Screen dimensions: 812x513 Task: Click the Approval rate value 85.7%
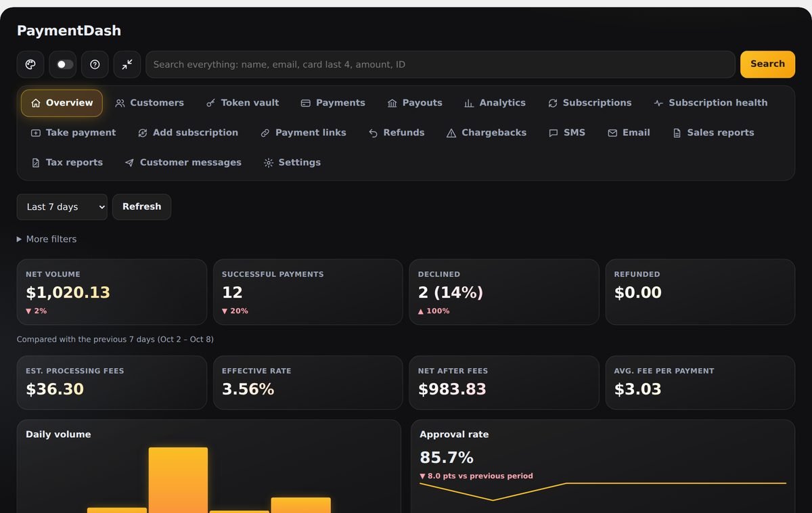click(447, 458)
